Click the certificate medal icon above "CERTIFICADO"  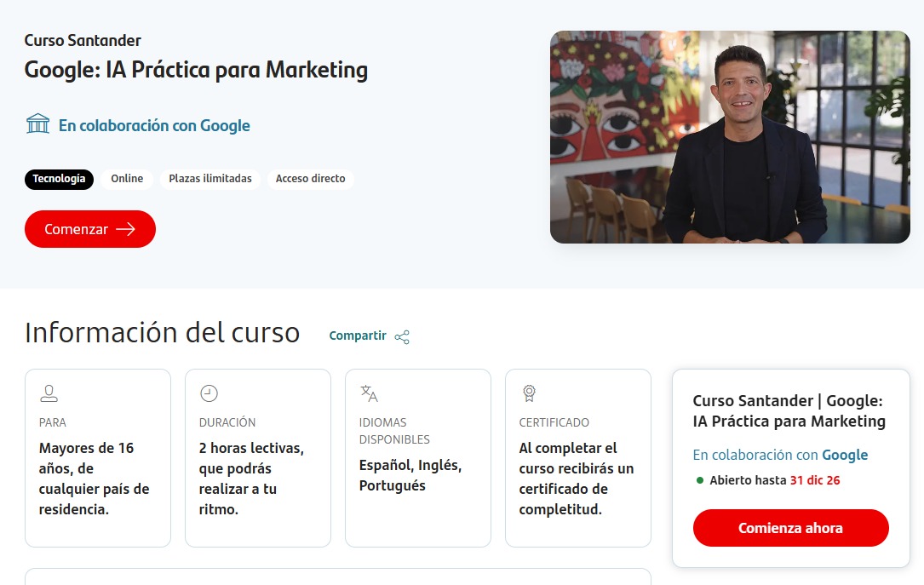529,393
